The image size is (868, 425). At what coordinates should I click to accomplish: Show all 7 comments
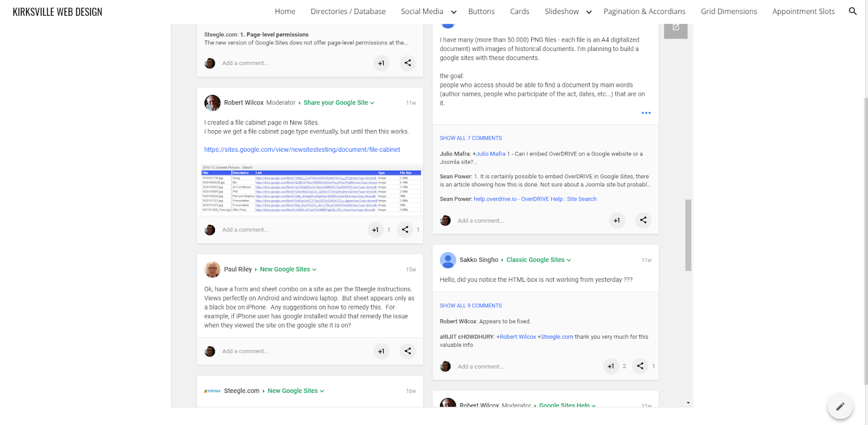click(x=471, y=138)
